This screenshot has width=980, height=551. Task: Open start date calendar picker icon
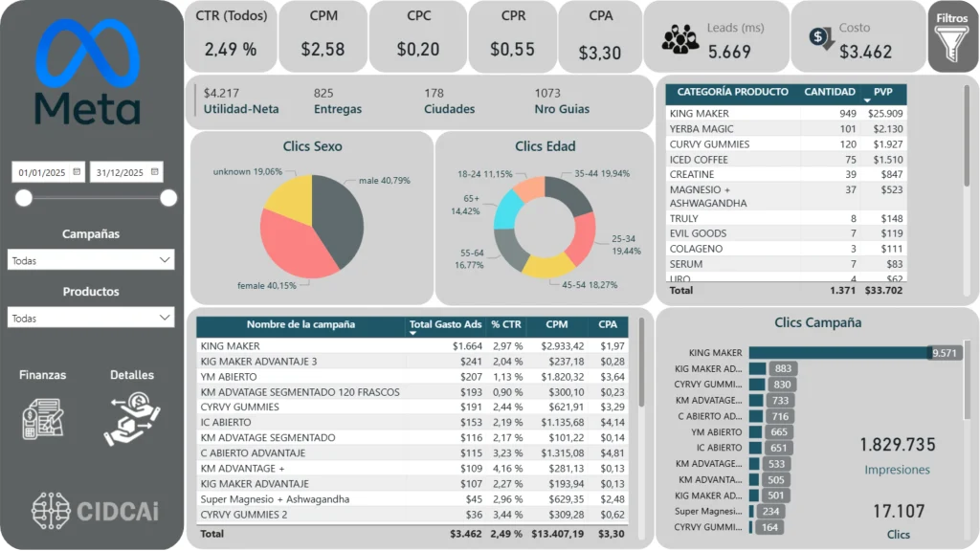tap(76, 172)
